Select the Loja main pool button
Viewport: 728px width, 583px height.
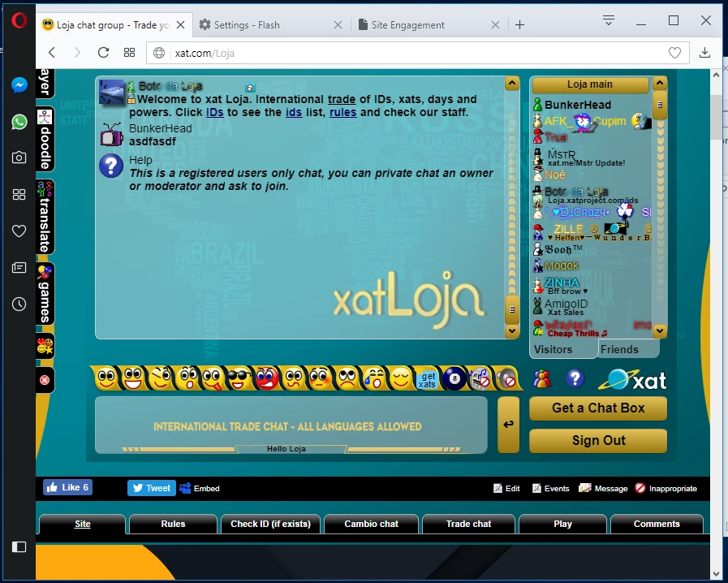(x=590, y=84)
